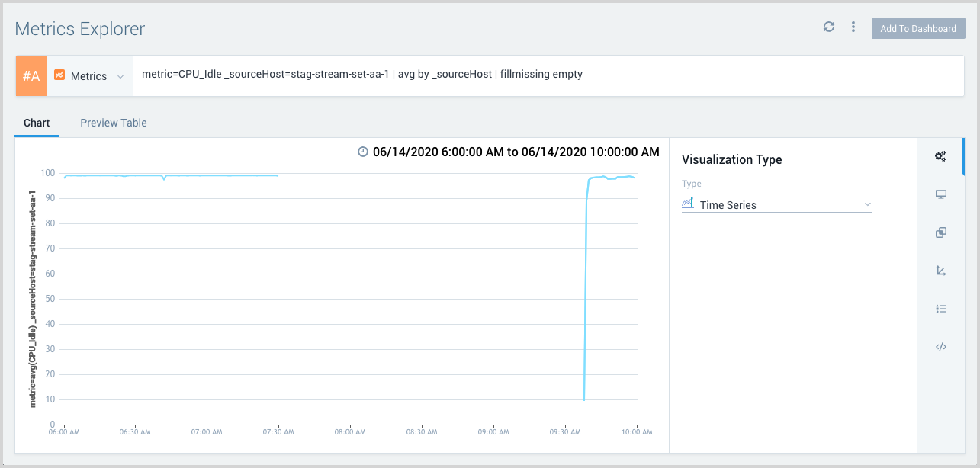Screen dimensions: 980x468
Task: Open the gears visualization settings panel
Action: coord(940,157)
